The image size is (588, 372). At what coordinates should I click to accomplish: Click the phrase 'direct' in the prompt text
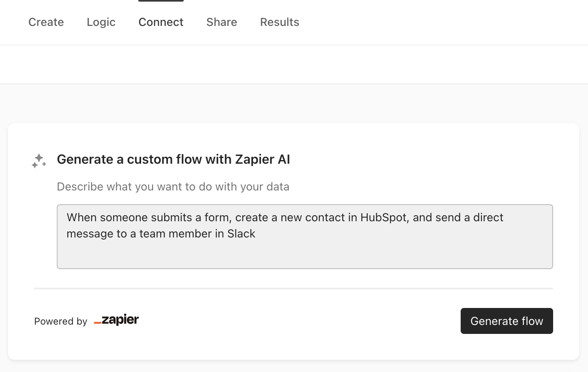(488, 218)
